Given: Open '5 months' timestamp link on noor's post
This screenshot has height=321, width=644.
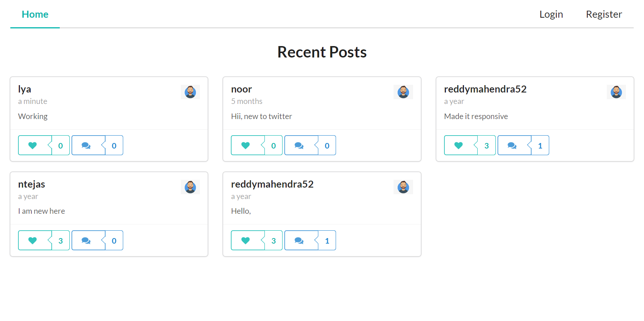Looking at the screenshot, I should point(247,101).
